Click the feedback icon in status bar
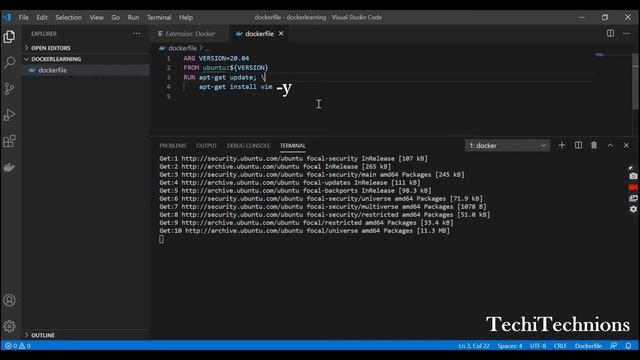This screenshot has width=640, height=360. [x=613, y=346]
